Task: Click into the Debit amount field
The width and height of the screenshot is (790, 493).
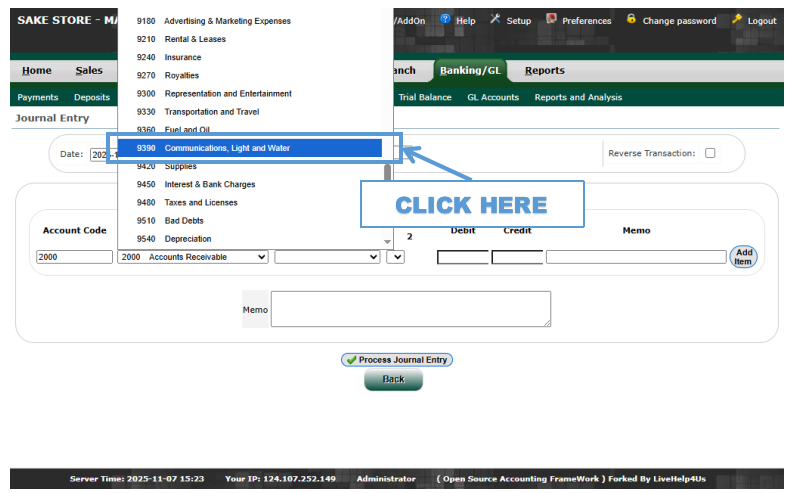Action: pos(462,257)
